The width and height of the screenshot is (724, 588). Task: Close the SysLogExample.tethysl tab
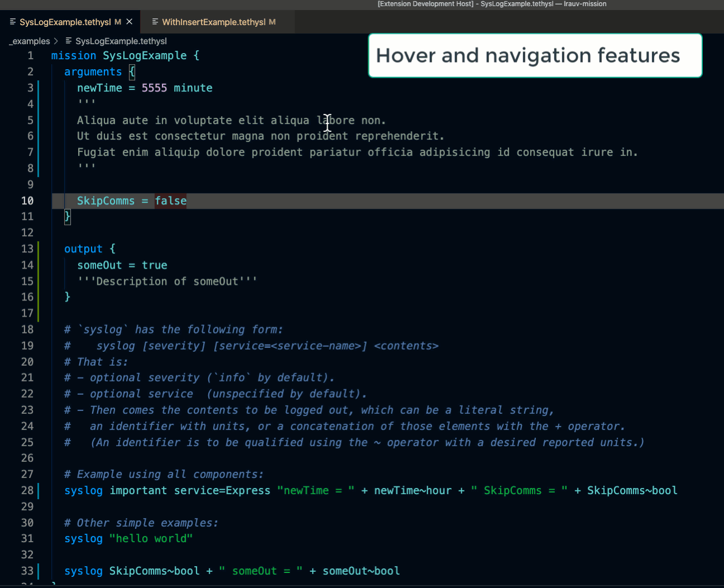(x=130, y=22)
